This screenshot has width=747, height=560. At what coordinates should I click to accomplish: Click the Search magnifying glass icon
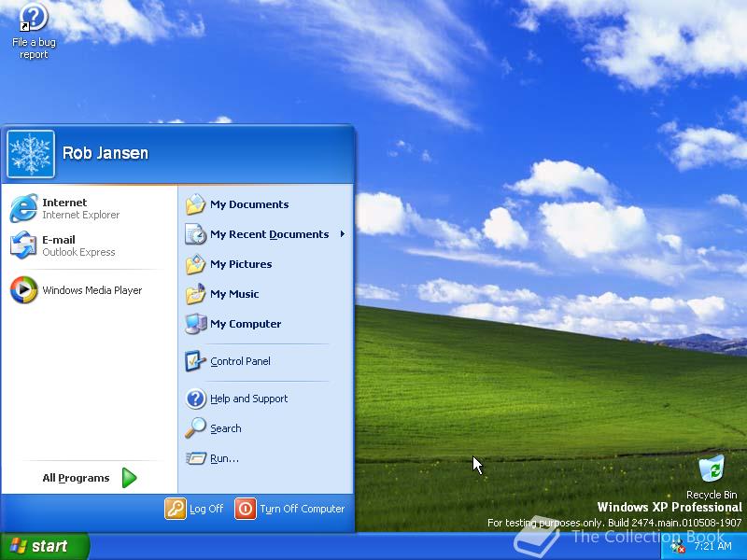click(195, 428)
